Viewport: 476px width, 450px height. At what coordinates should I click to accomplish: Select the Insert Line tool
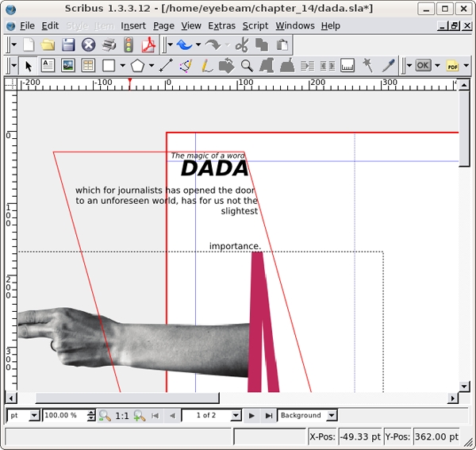[166, 66]
